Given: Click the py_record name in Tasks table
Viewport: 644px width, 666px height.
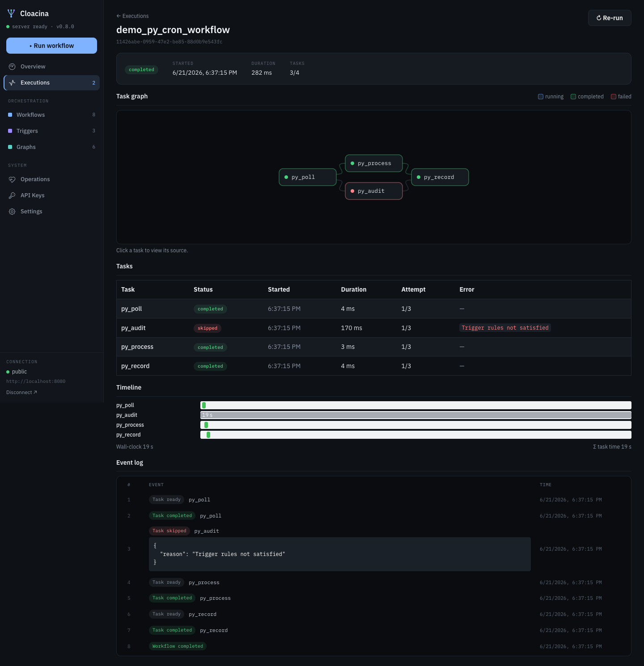Looking at the screenshot, I should pos(136,366).
